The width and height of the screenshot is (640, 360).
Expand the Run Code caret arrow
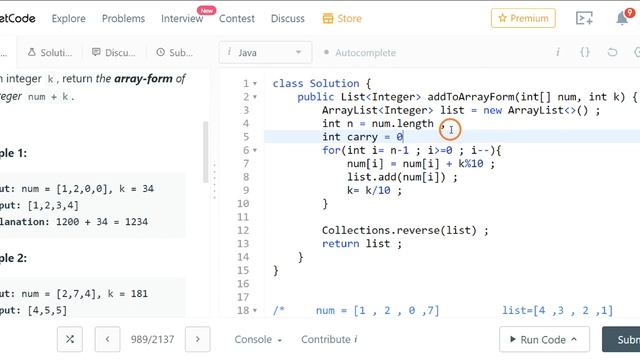[x=574, y=339]
